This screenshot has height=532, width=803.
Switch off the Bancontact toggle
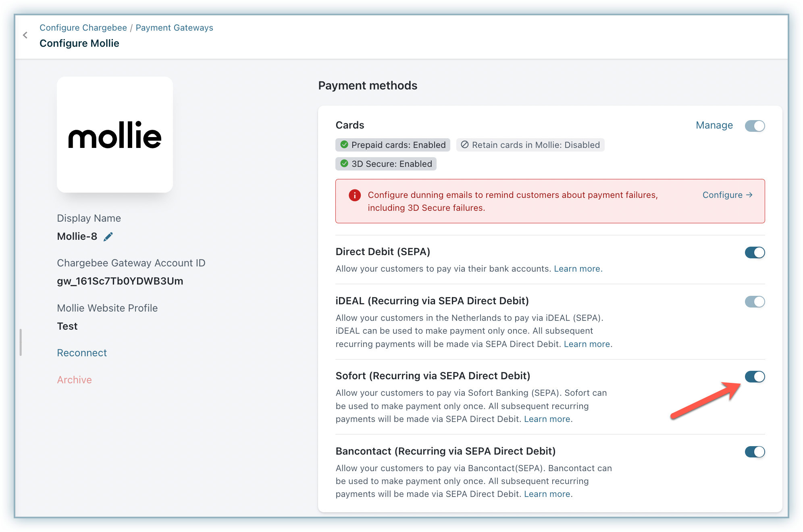click(755, 452)
